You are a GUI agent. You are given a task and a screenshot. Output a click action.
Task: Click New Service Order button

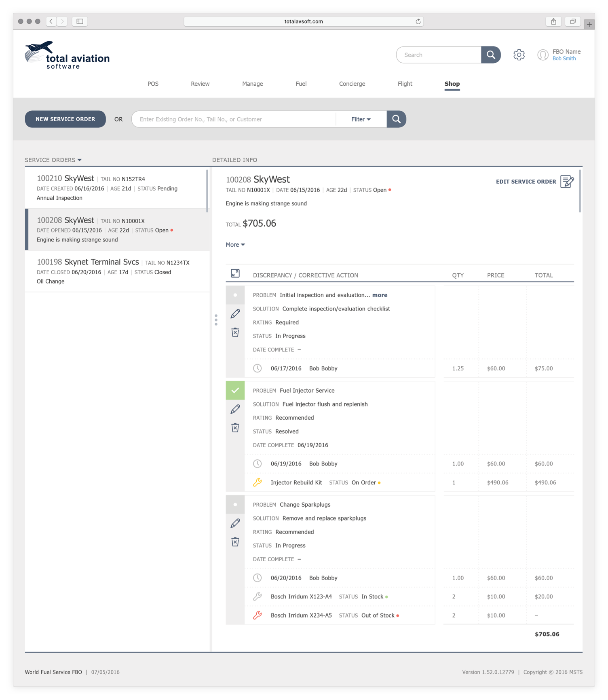click(x=65, y=119)
